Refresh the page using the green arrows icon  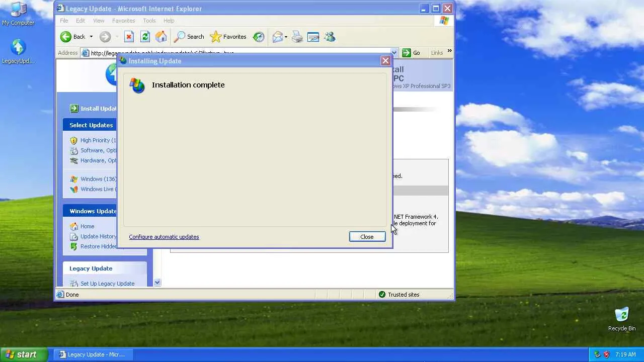(x=145, y=37)
